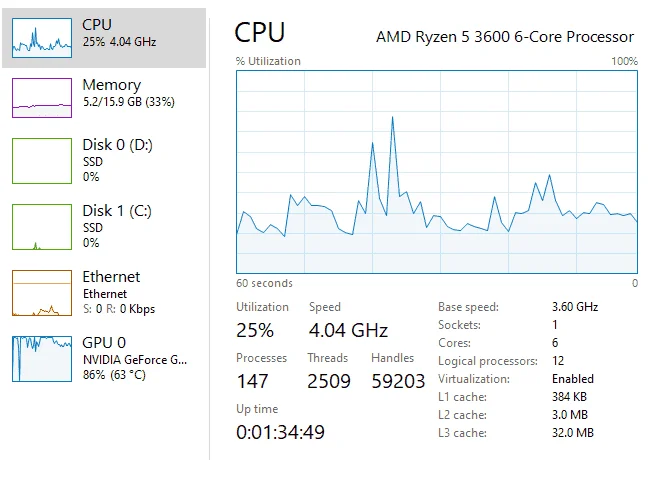Select the GPU 0 graph thumbnail

tap(42, 359)
